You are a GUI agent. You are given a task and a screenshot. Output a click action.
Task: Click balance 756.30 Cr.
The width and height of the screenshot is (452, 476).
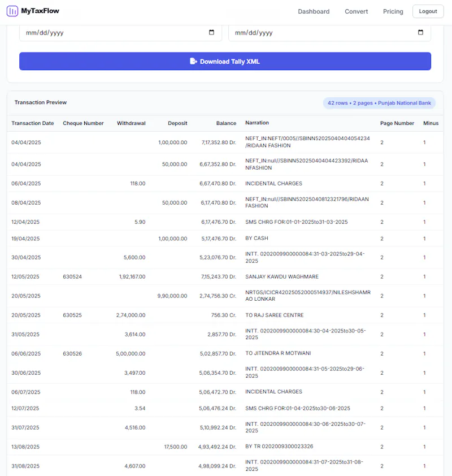224,315
